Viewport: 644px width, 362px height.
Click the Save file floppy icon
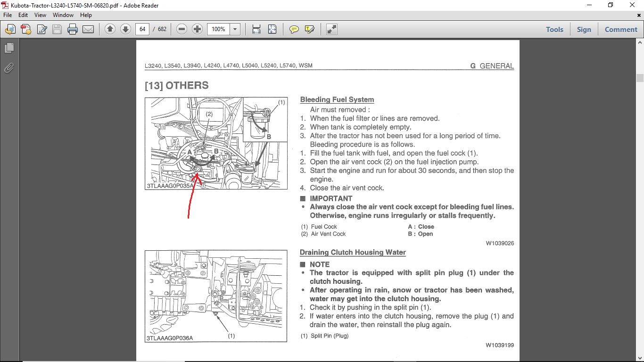pyautogui.click(x=57, y=29)
